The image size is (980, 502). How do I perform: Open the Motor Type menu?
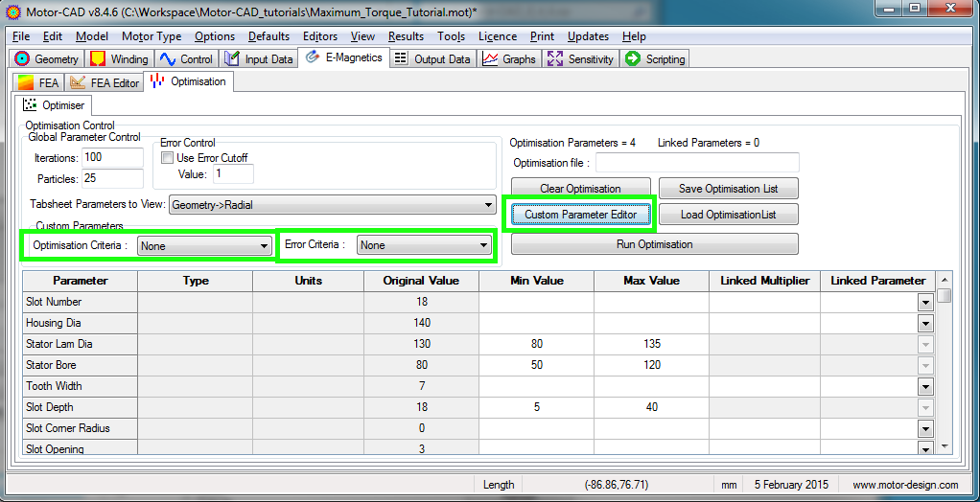(x=152, y=36)
